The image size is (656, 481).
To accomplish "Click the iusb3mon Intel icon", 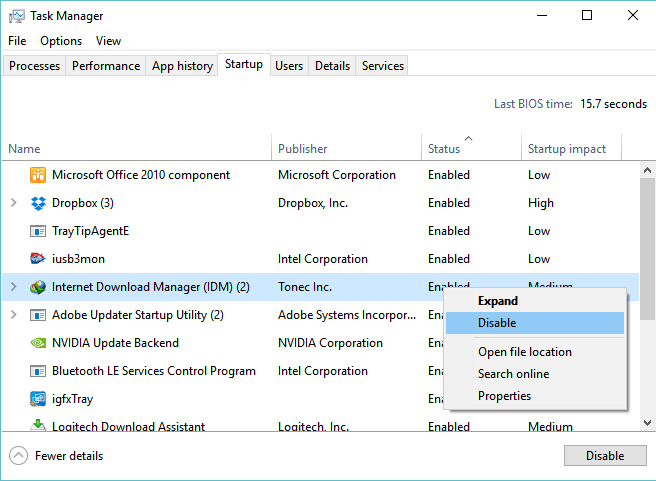I will click(x=38, y=258).
